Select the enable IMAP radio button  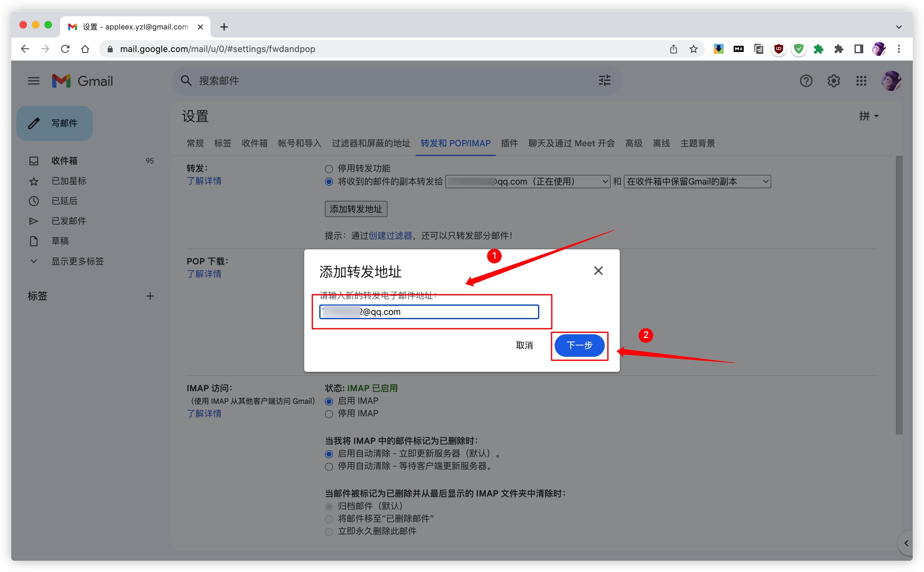(329, 401)
